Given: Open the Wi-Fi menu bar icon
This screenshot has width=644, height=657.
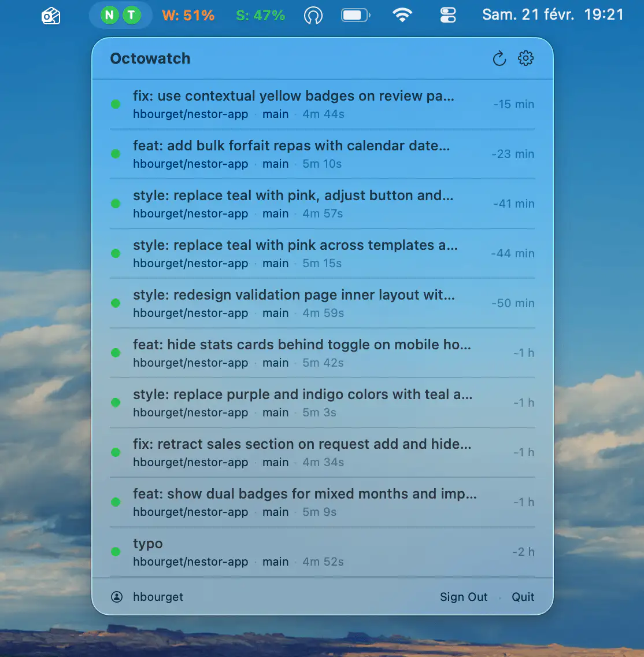Looking at the screenshot, I should tap(402, 16).
